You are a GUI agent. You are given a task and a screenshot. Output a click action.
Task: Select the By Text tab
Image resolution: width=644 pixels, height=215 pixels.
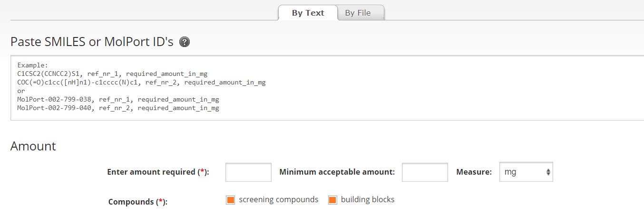point(308,13)
